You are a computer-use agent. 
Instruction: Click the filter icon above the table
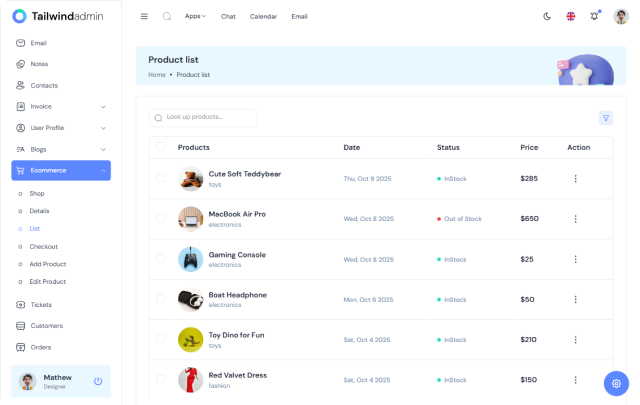605,118
